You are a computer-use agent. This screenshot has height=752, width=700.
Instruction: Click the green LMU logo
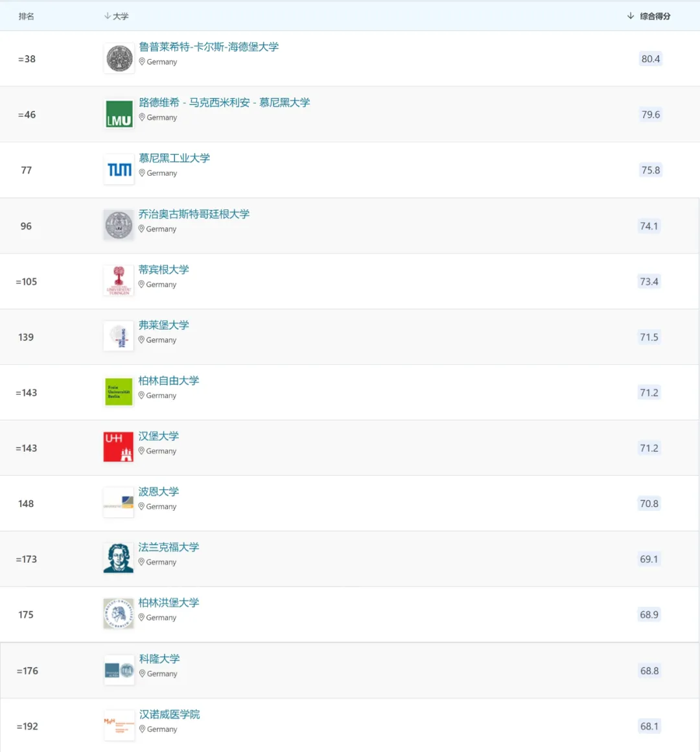pyautogui.click(x=119, y=115)
